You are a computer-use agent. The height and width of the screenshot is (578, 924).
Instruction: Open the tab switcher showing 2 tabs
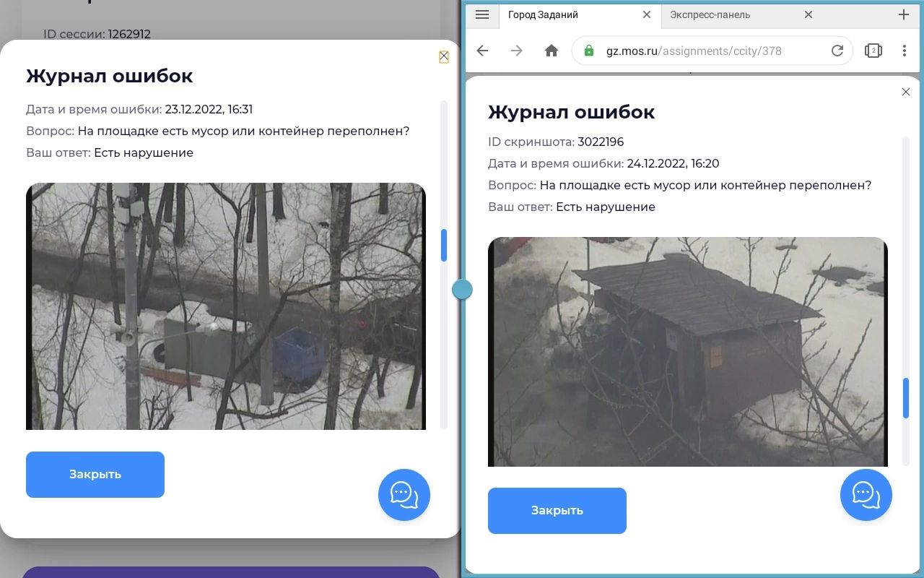pos(873,51)
